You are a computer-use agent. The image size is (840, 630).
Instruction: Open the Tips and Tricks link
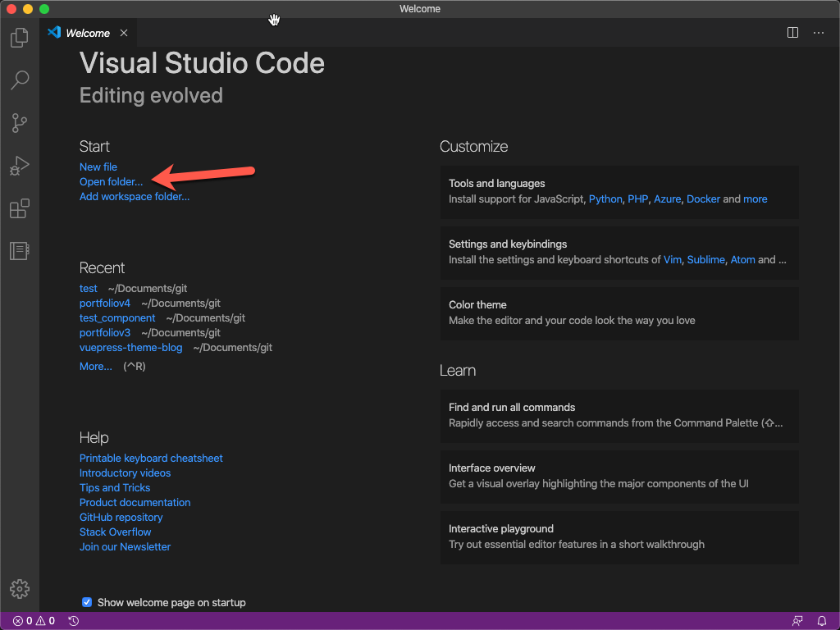[115, 488]
